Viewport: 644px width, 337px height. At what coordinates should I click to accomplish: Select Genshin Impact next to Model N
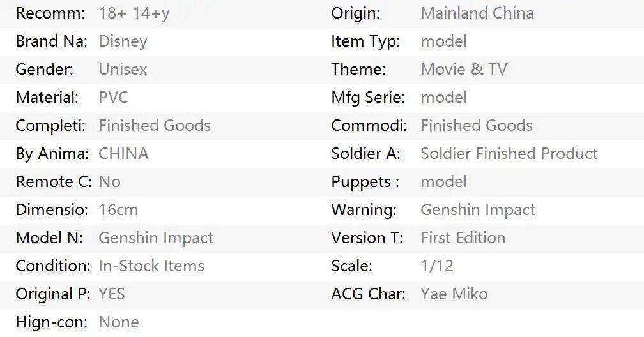coord(156,238)
